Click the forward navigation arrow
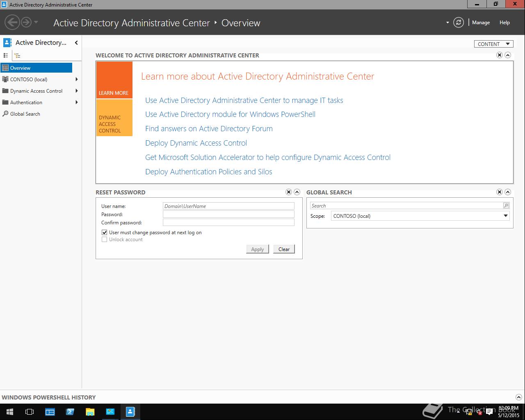This screenshot has height=420, width=525. pos(26,22)
